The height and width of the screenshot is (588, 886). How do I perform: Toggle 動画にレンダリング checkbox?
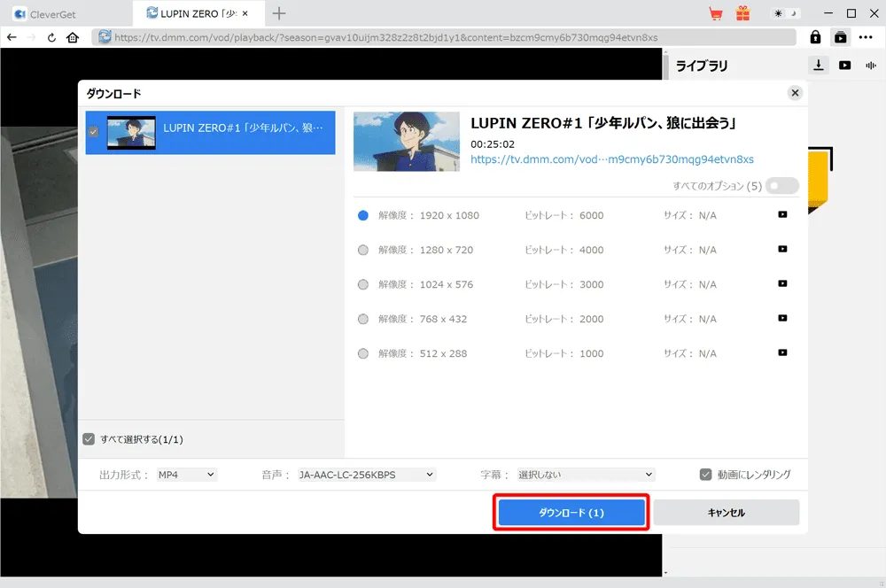(x=706, y=475)
